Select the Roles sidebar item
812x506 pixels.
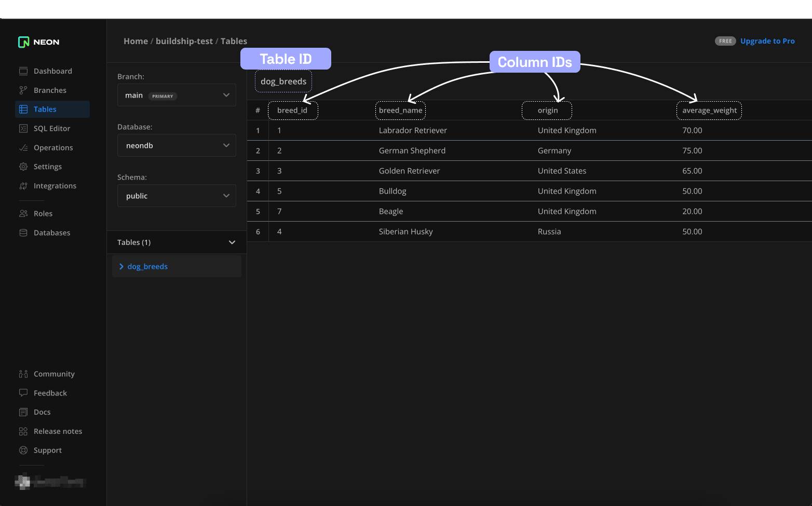pos(43,213)
